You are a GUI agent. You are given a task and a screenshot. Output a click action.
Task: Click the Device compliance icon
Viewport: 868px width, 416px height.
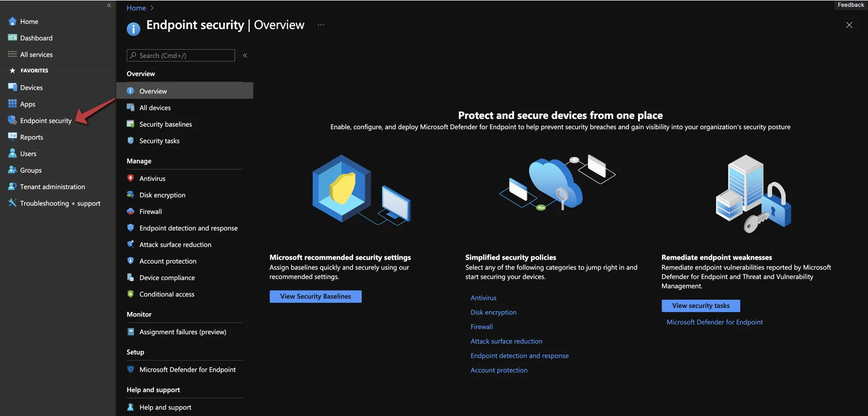pyautogui.click(x=131, y=278)
